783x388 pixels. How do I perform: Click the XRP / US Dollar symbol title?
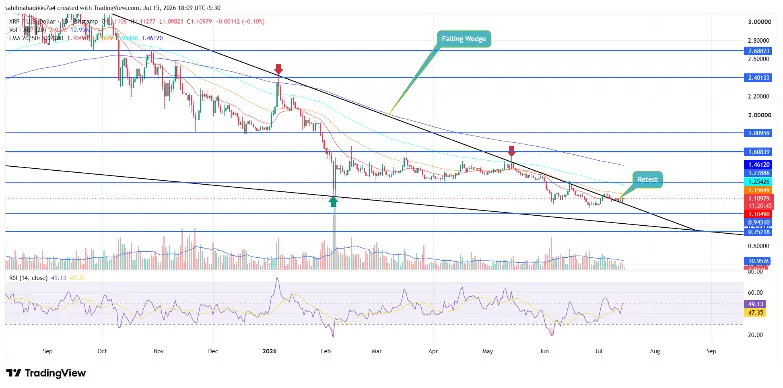pos(32,21)
